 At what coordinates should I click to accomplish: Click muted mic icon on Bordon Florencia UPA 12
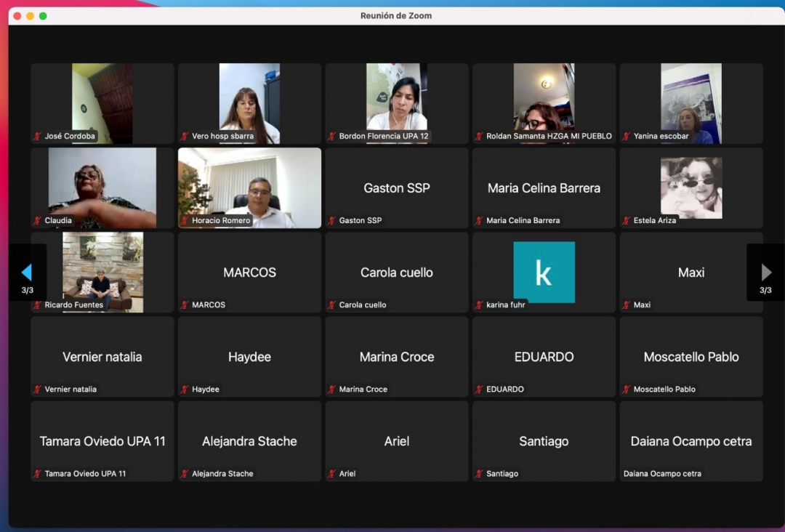tap(332, 136)
